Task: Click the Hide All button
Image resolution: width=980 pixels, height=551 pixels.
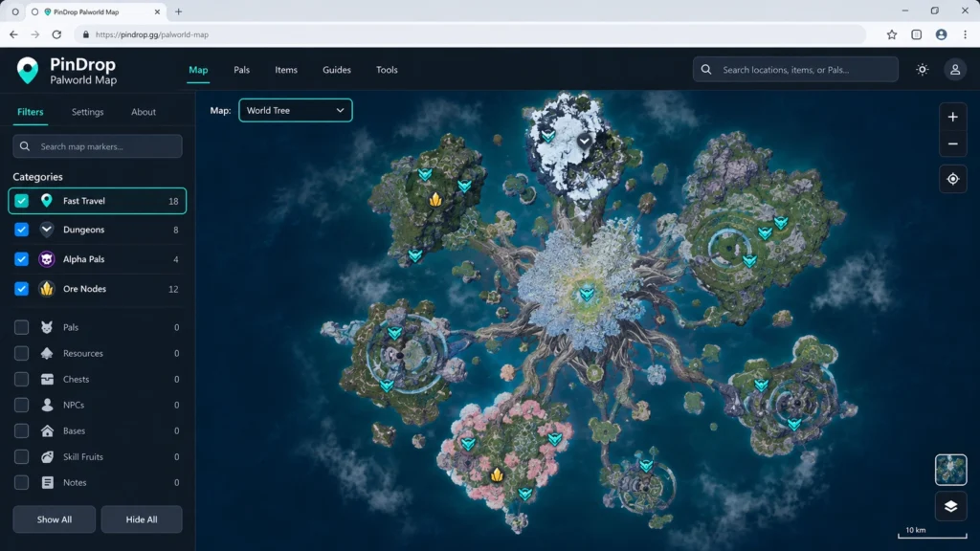Action: pyautogui.click(x=142, y=519)
